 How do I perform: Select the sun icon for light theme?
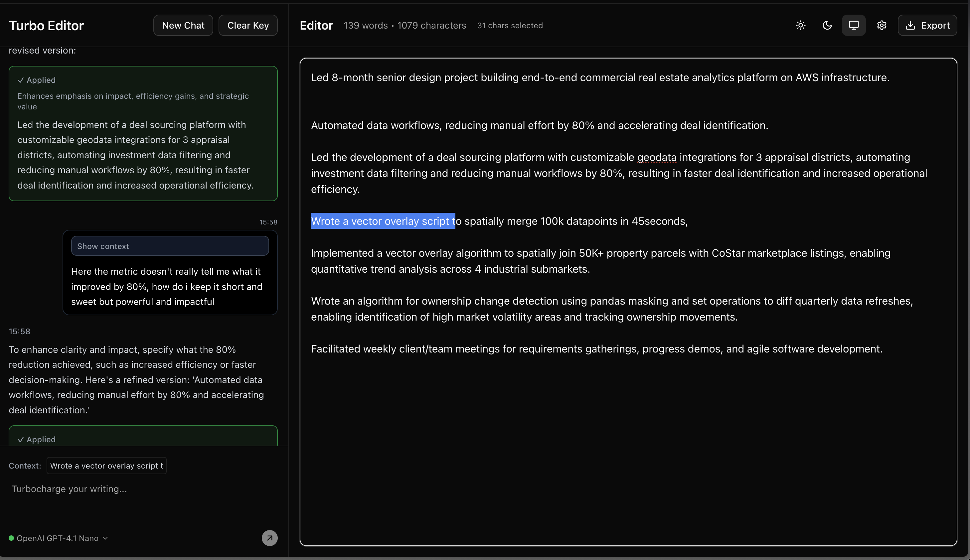click(800, 25)
